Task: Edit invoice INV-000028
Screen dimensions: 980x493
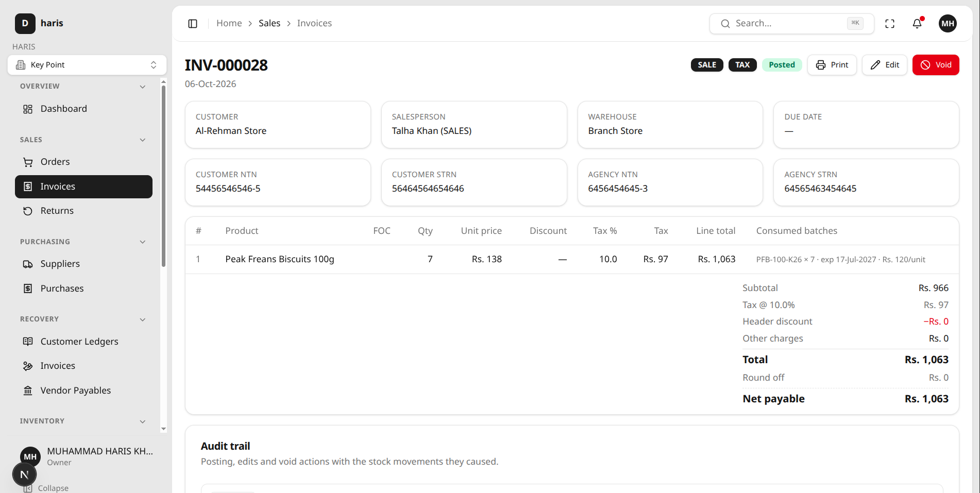Action: point(884,65)
